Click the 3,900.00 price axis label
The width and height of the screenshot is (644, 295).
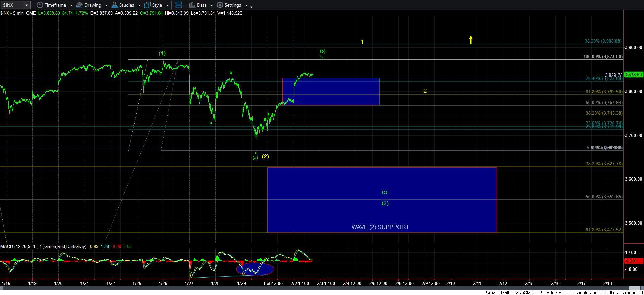(x=634, y=47)
